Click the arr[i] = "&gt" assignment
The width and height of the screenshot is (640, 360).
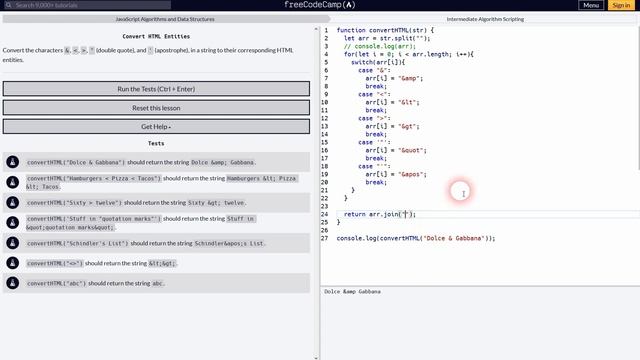tap(392, 126)
